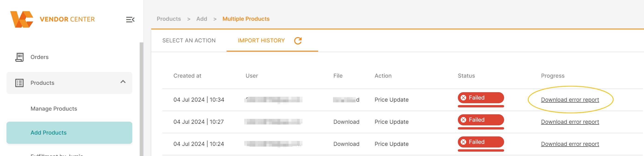Open the Import History tab
The image size is (644, 156).
point(261,41)
